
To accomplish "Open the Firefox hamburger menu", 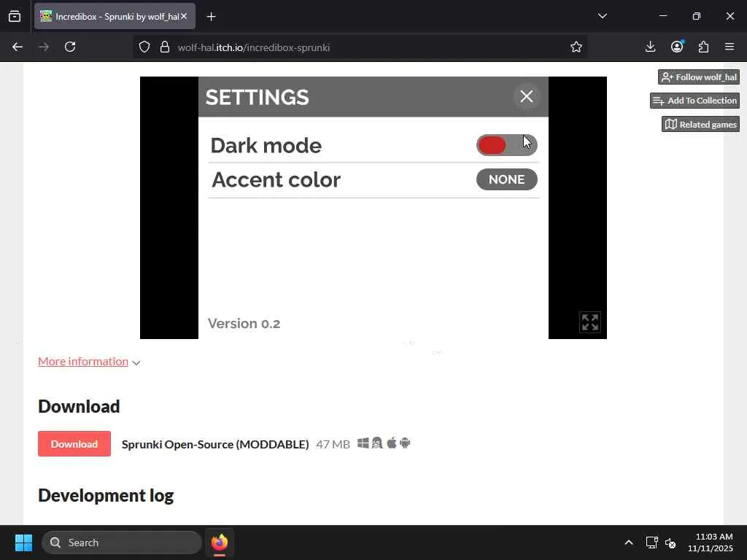I will coord(729,47).
